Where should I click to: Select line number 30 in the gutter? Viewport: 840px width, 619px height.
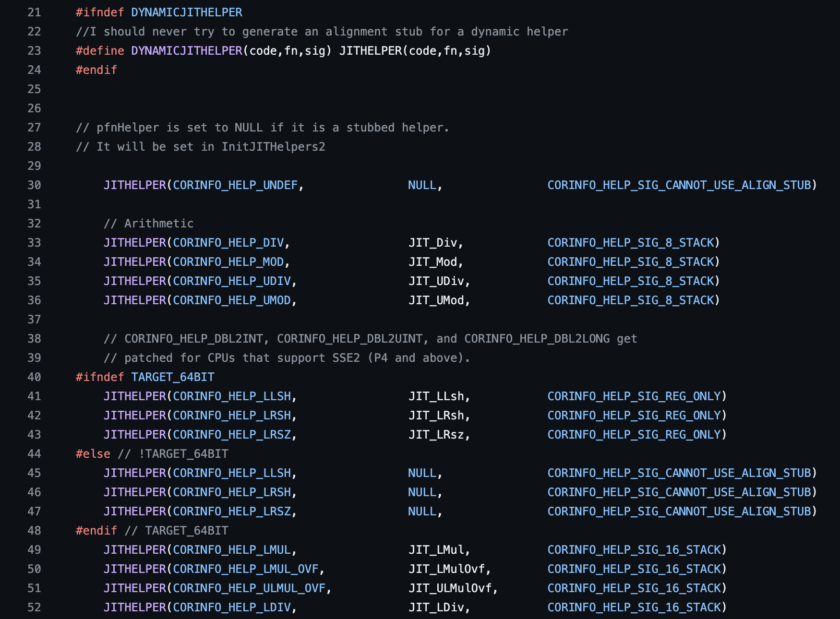[34, 185]
